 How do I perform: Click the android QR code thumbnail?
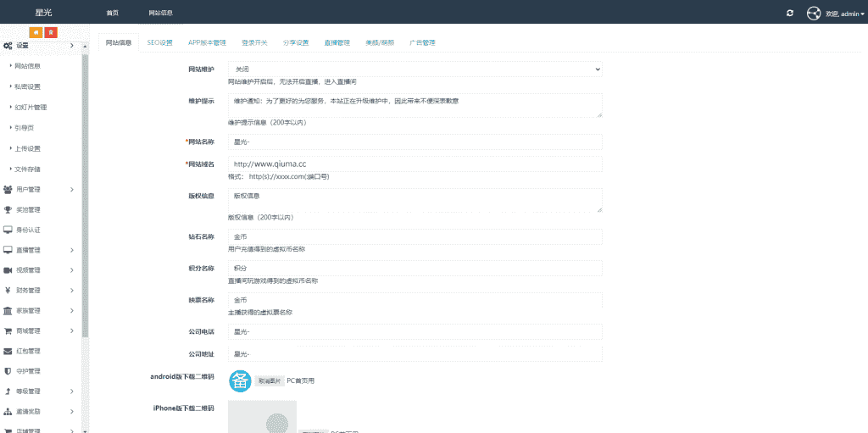tap(240, 381)
